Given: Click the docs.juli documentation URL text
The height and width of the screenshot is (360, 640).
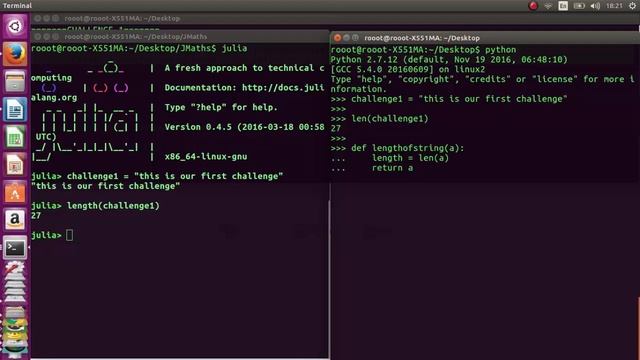Looking at the screenshot, I should tap(283, 88).
